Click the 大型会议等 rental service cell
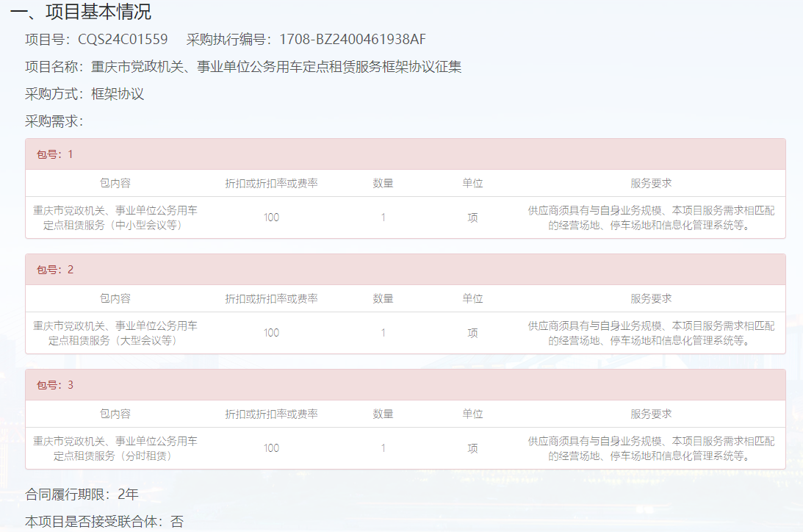803x532 pixels. 115,333
